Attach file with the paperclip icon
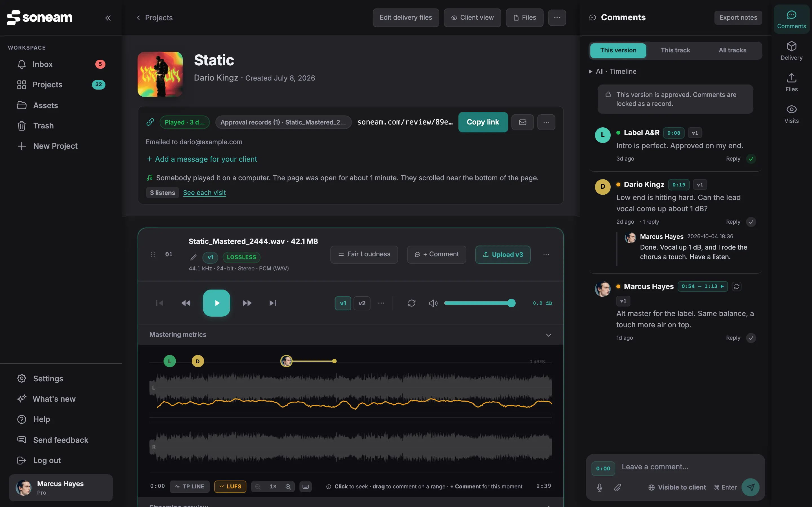This screenshot has height=507, width=812. (x=617, y=487)
